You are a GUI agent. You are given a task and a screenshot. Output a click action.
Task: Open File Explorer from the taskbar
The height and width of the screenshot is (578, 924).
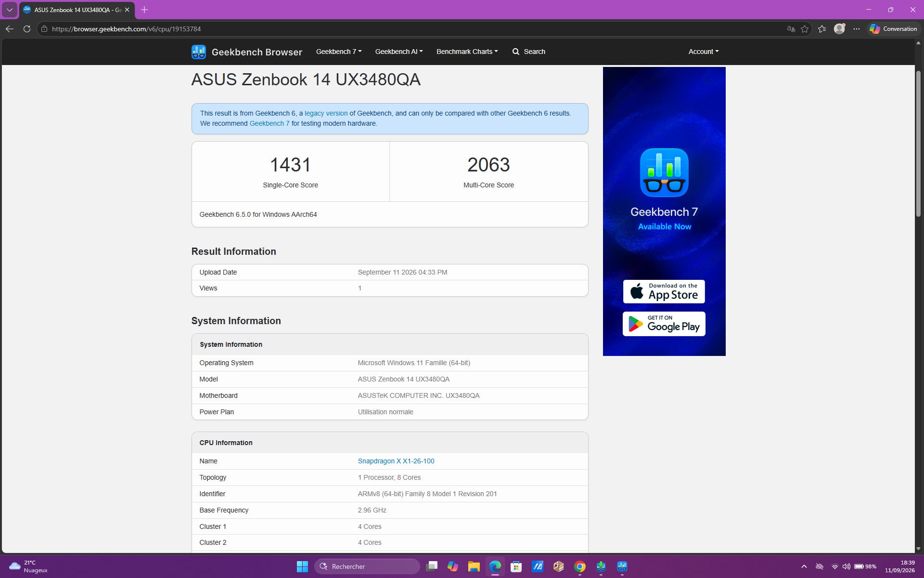[x=474, y=566]
